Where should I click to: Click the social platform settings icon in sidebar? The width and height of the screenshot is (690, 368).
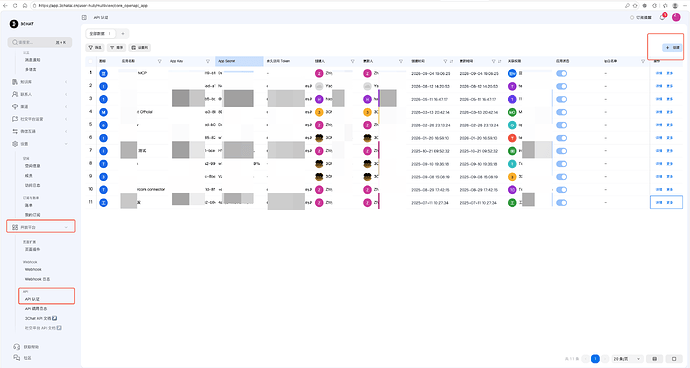point(15,119)
